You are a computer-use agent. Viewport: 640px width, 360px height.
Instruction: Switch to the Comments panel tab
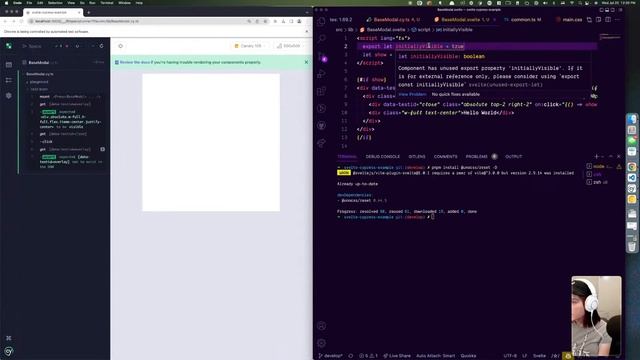pyautogui.click(x=445, y=157)
